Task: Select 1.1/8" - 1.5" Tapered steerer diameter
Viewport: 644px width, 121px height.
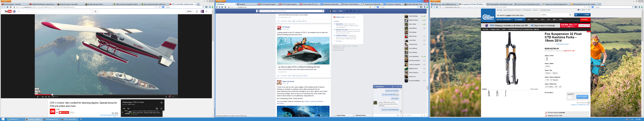Action: coord(552,80)
